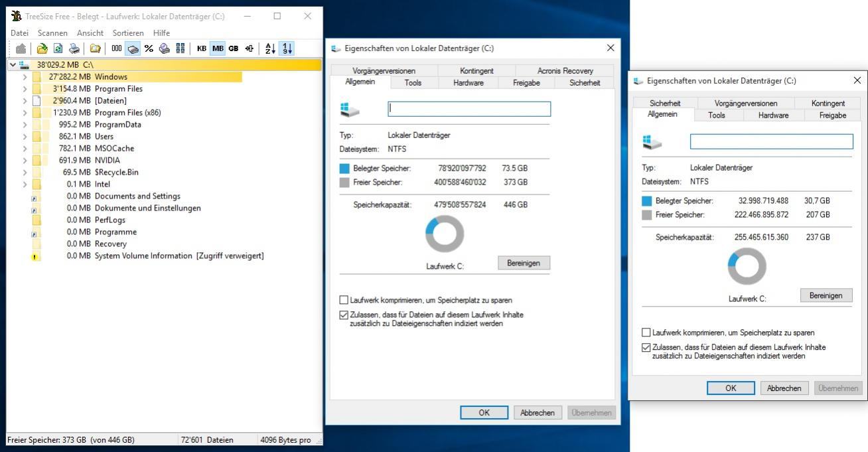Viewport: 868px width, 452px height.
Task: Open the Hardware tab in the 237 GB window
Action: 774,115
